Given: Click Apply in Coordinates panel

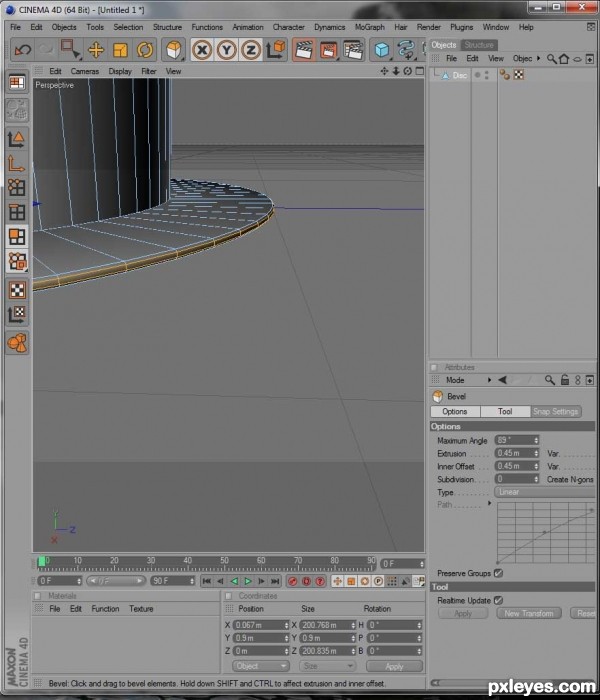Looking at the screenshot, I should [394, 666].
